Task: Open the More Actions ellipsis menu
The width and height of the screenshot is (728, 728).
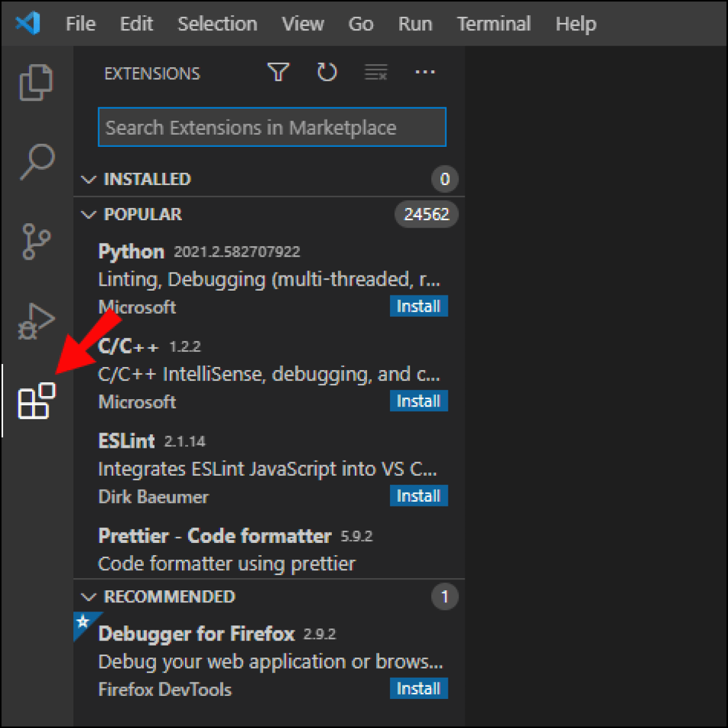Action: pos(425,73)
